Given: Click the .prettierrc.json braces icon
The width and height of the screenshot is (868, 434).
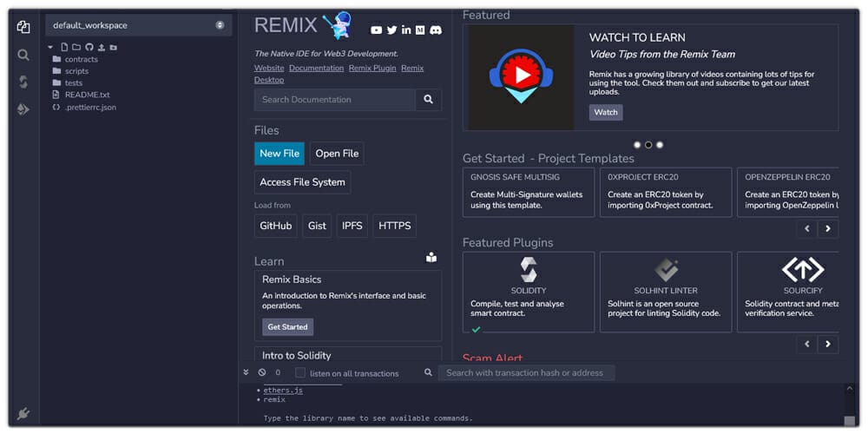Looking at the screenshot, I should tap(56, 108).
